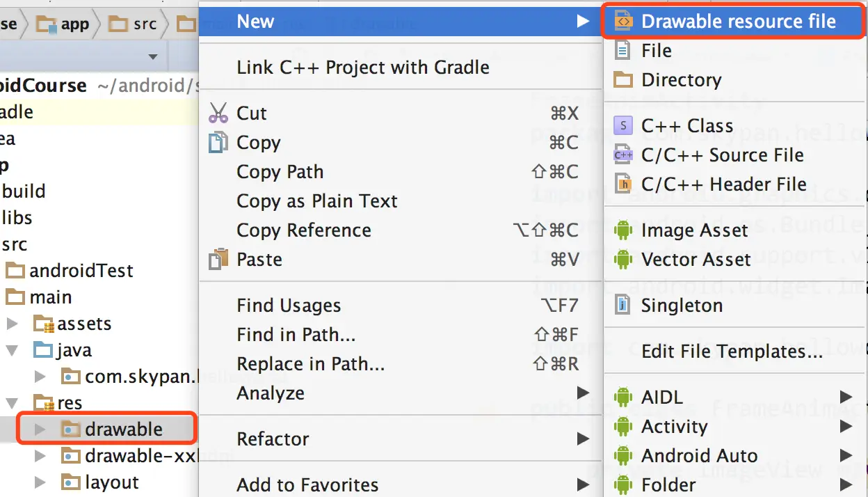The image size is (868, 497).
Task: Open Edit File Templates option
Action: tap(732, 352)
